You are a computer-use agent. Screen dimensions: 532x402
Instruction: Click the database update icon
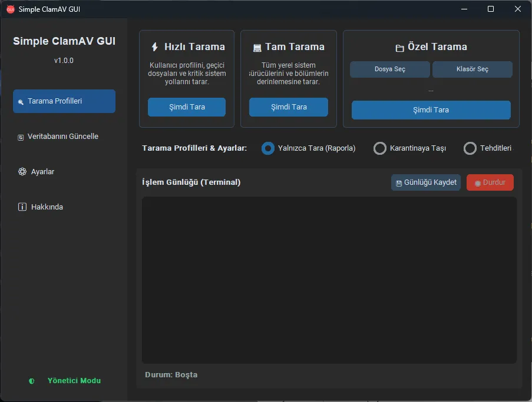point(21,137)
